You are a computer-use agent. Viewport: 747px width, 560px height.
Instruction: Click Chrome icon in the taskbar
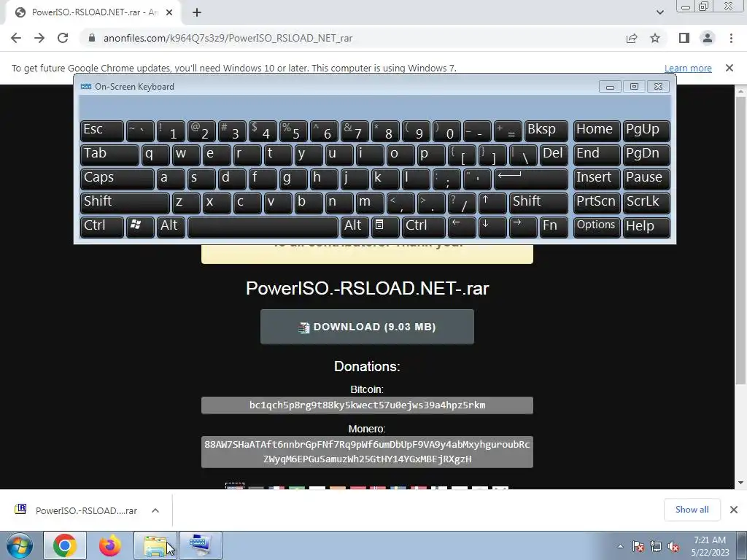(x=65, y=545)
